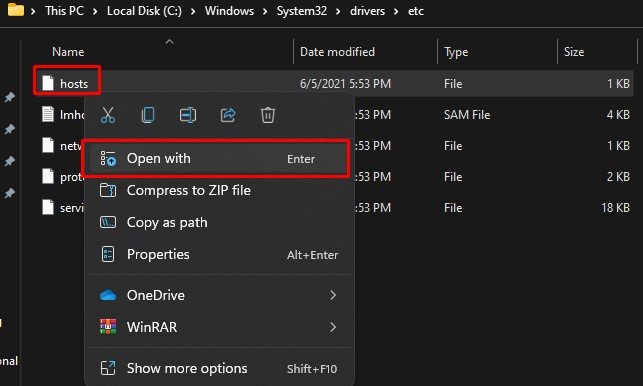The height and width of the screenshot is (386, 643).
Task: Go to Windows folder in breadcrumb
Action: click(229, 11)
